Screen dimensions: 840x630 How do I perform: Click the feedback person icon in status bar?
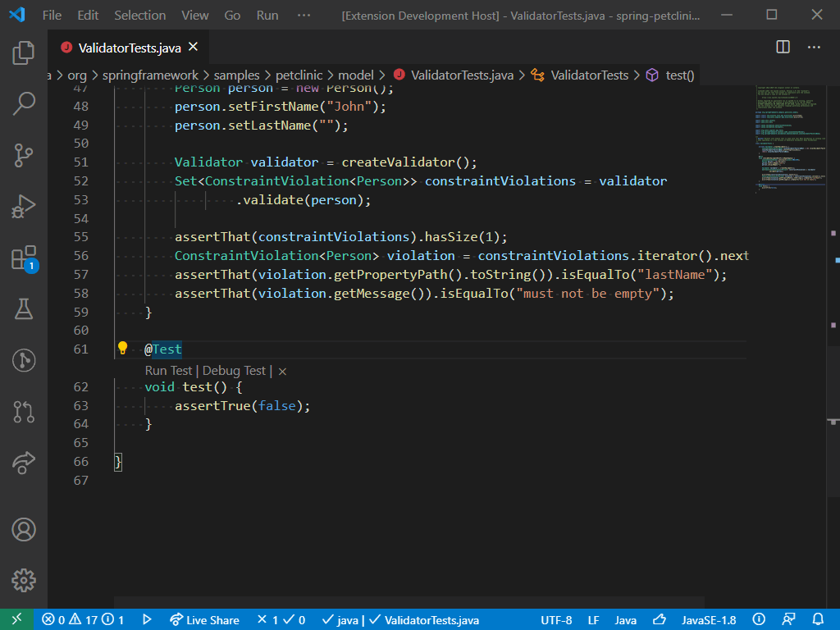[788, 620]
